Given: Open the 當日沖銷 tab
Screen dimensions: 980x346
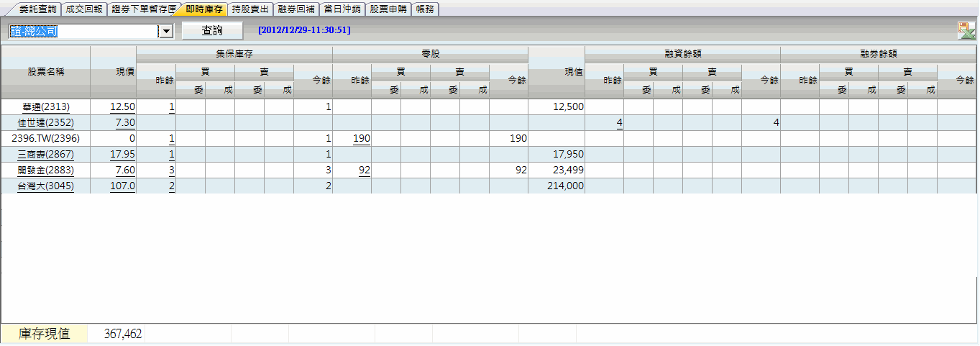Looking at the screenshot, I should [342, 9].
